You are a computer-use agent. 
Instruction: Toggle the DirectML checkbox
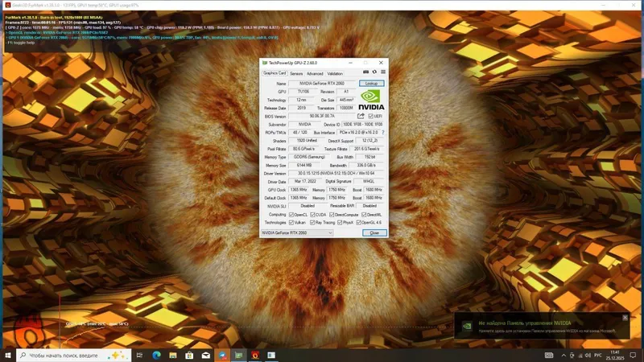(364, 215)
